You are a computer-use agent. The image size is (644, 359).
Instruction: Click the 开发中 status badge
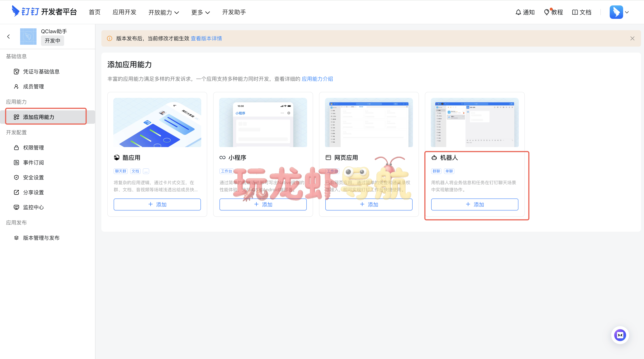click(53, 41)
